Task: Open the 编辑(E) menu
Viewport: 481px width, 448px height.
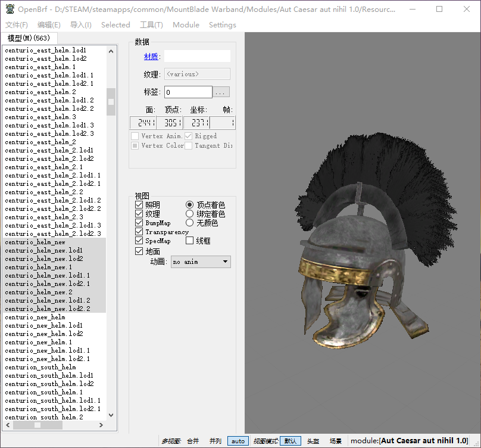Action: (49, 25)
